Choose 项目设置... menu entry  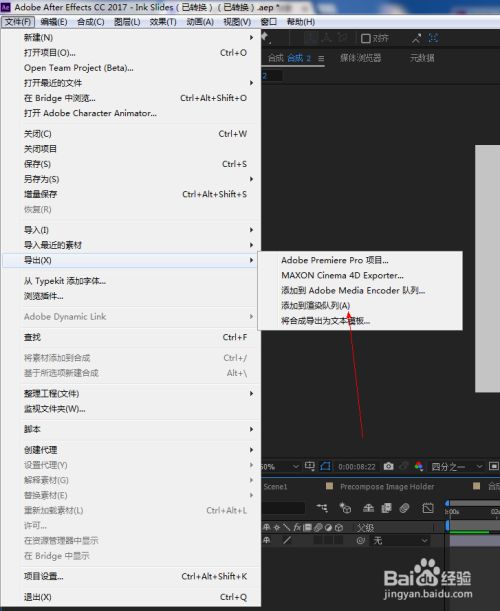click(x=131, y=576)
